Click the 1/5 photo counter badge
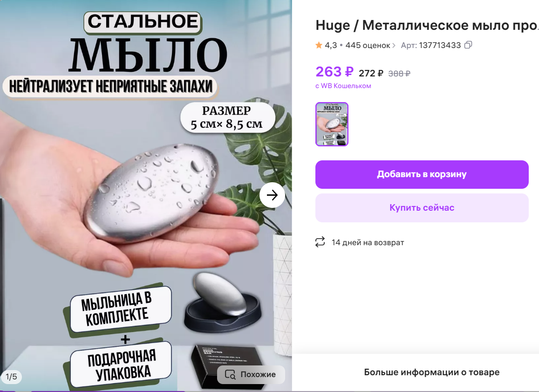Viewport: 539px width, 392px height. click(11, 377)
